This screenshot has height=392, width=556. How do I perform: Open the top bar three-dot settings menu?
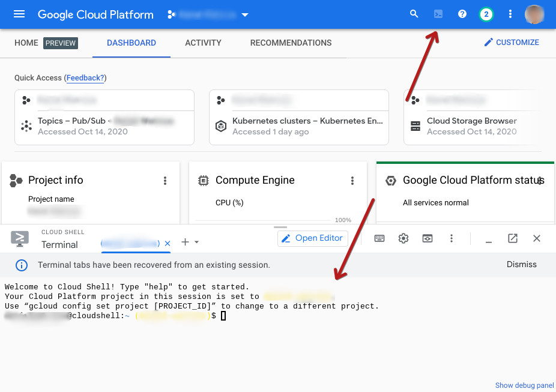coord(510,14)
